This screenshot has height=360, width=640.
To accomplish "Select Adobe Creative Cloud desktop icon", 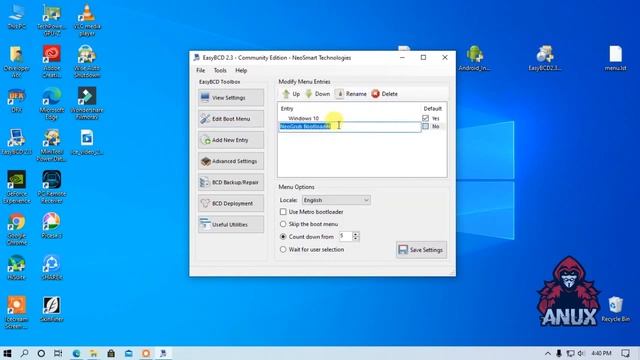I will [52, 61].
